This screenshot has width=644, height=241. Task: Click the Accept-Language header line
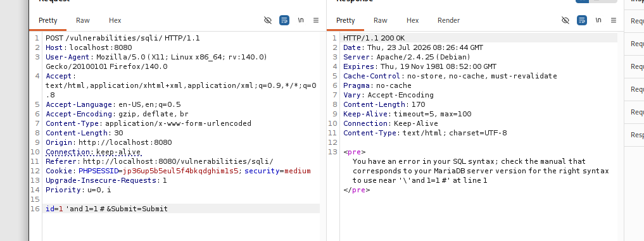pos(113,104)
